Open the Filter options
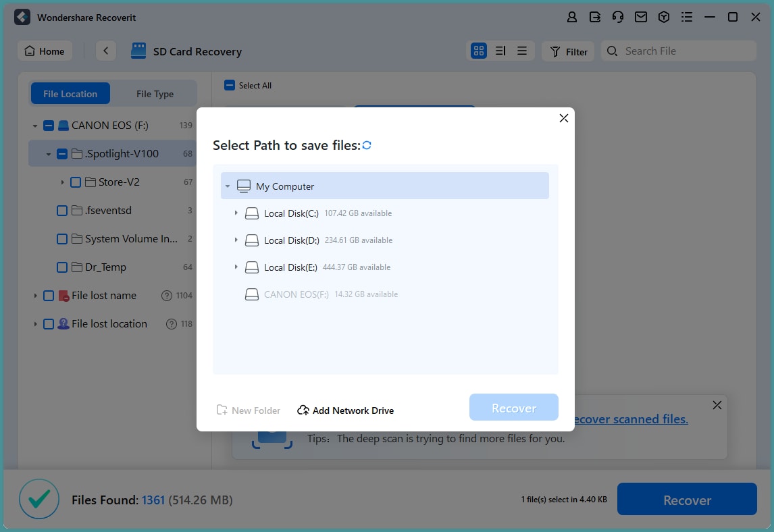The image size is (774, 532). (568, 51)
